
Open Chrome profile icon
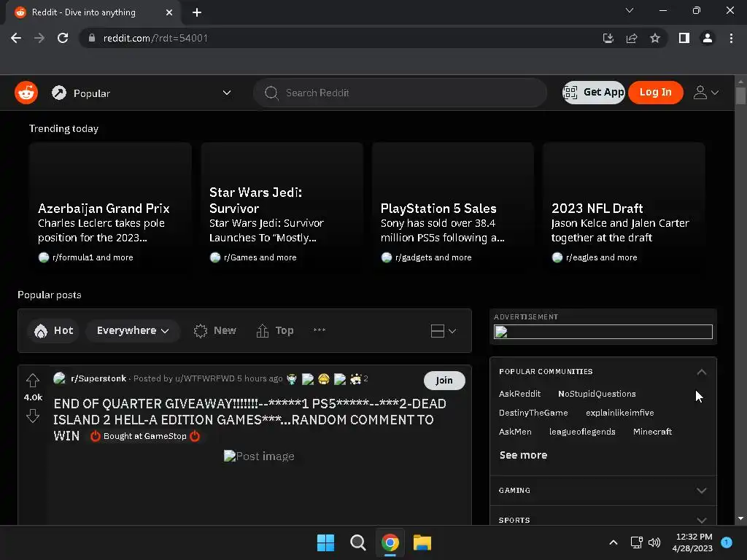(708, 38)
